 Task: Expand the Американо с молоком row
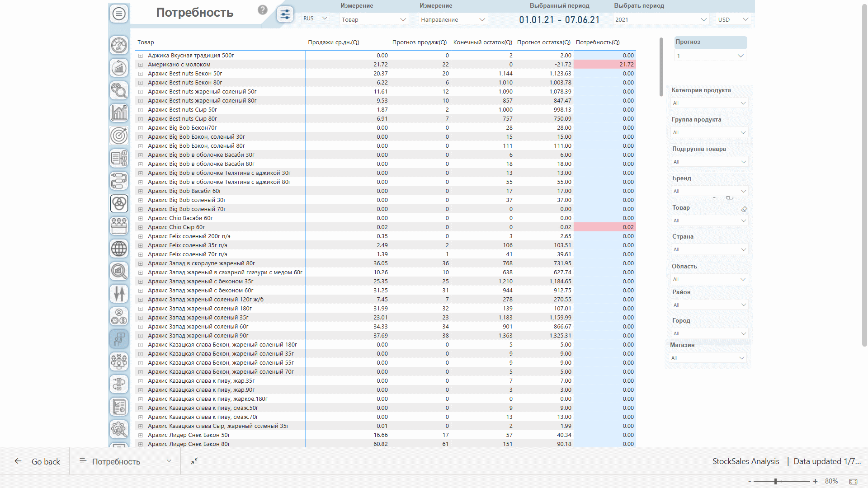pos(141,65)
